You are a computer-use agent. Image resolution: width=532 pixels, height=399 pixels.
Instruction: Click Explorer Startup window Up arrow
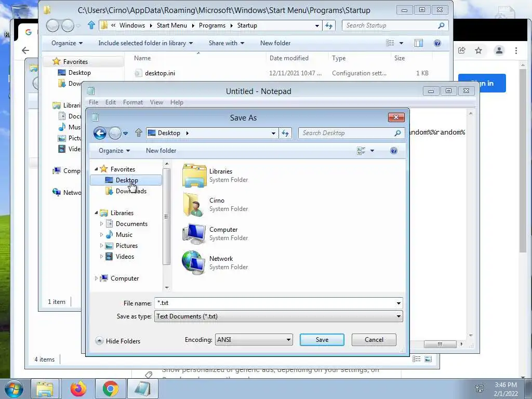coord(91,25)
